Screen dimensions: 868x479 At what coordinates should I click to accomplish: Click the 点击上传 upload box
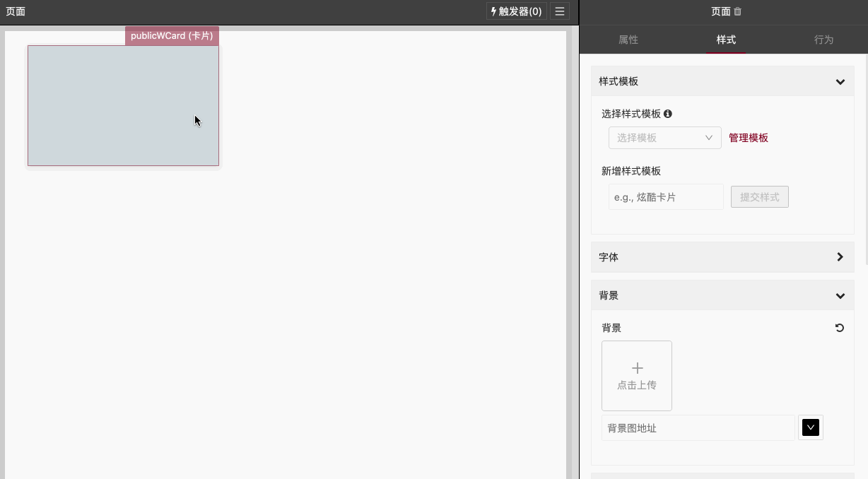(x=637, y=376)
